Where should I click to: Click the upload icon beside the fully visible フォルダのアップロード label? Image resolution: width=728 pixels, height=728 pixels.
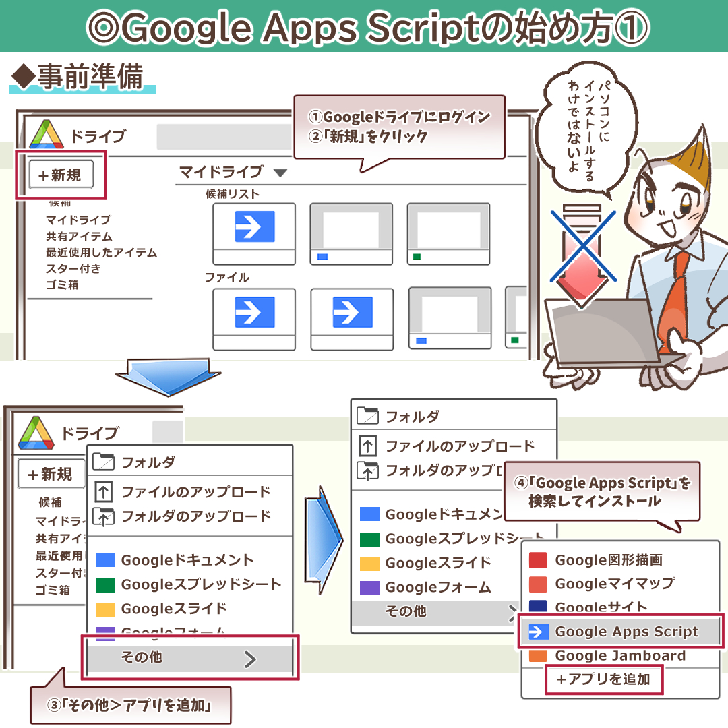click(x=103, y=516)
